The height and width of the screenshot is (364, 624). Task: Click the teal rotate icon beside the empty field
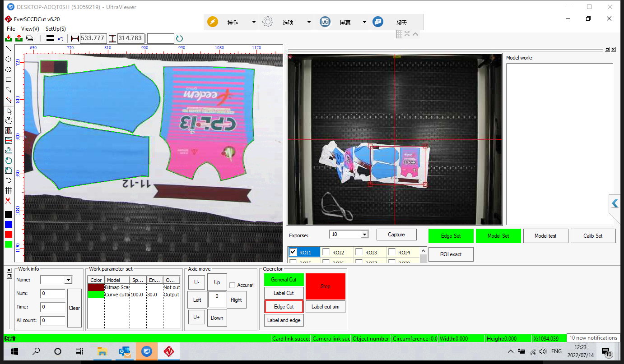point(179,39)
